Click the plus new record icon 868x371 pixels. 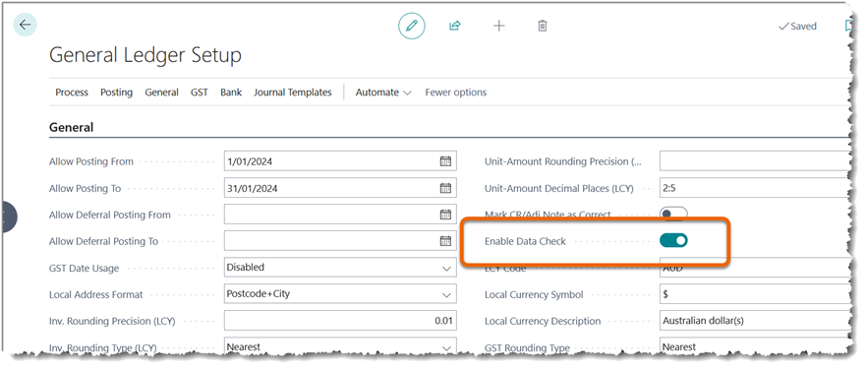click(x=498, y=26)
